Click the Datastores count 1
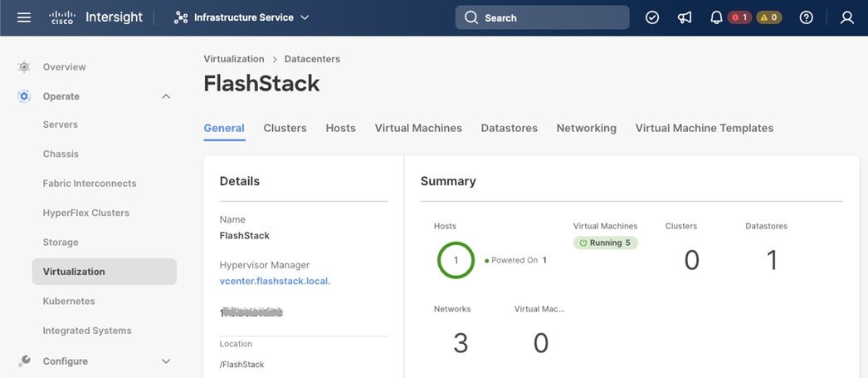The height and width of the screenshot is (378, 868). tap(772, 260)
